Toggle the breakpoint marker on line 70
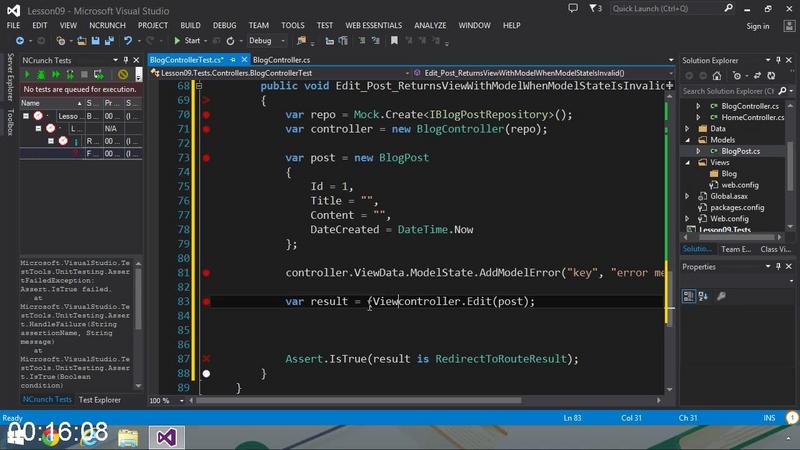 coord(206,115)
